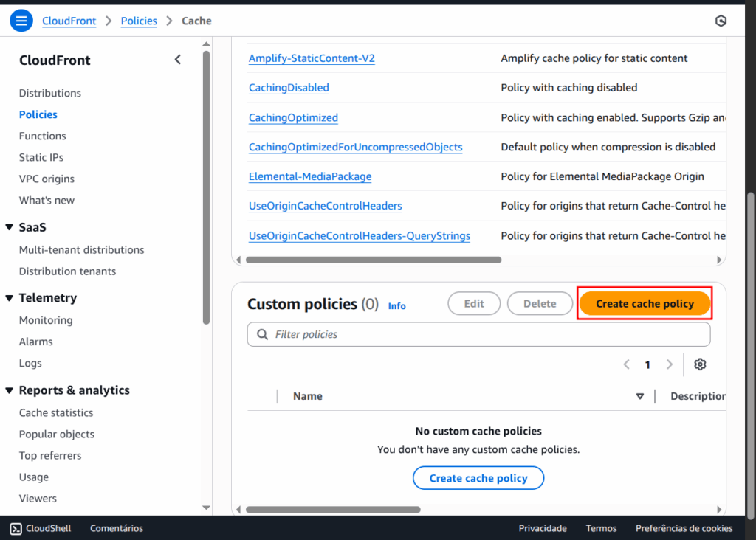756x540 pixels.
Task: Collapse the Reports & analytics section
Action: coord(10,390)
